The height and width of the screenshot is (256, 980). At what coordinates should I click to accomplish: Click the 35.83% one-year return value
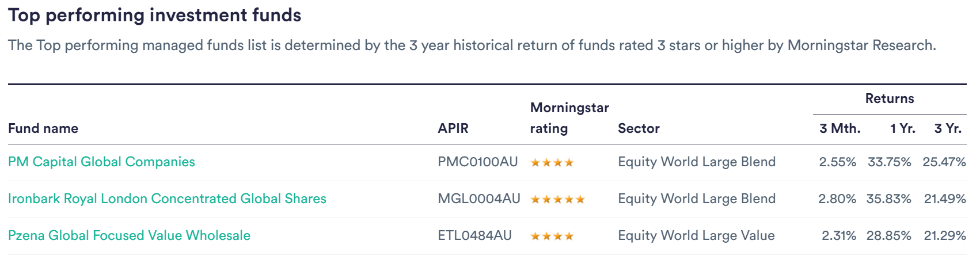click(x=889, y=198)
